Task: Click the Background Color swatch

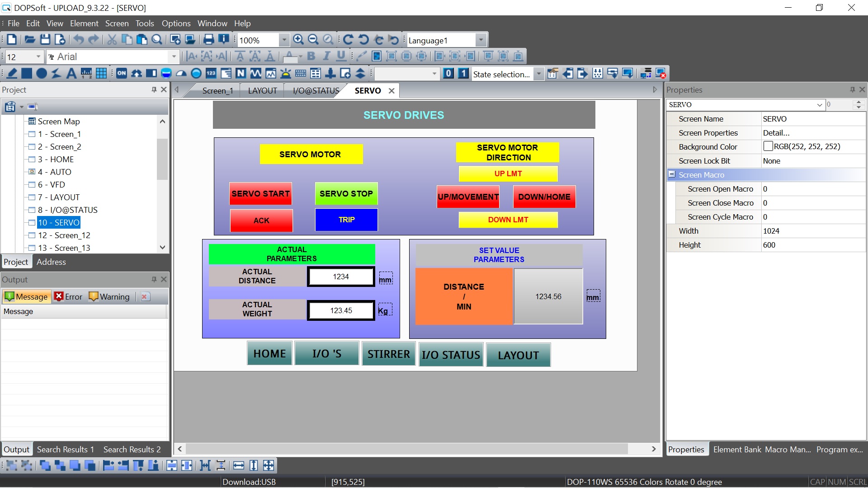Action: pyautogui.click(x=768, y=146)
